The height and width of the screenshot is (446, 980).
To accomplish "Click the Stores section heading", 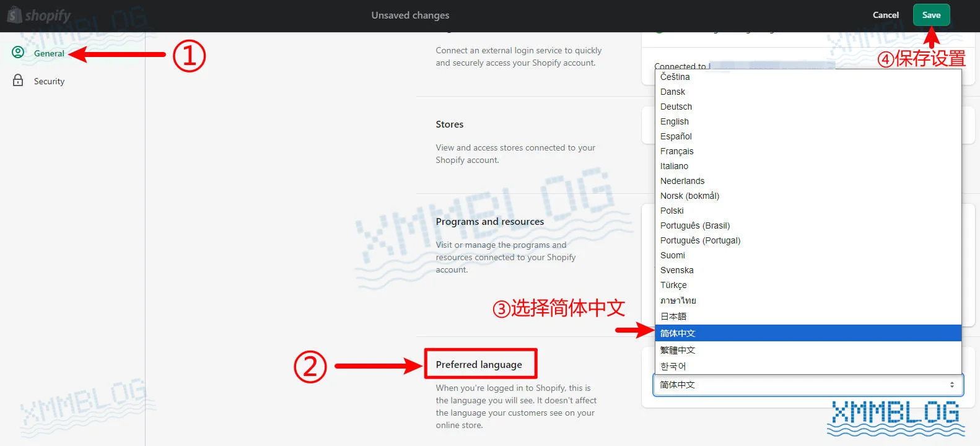I will [450, 125].
